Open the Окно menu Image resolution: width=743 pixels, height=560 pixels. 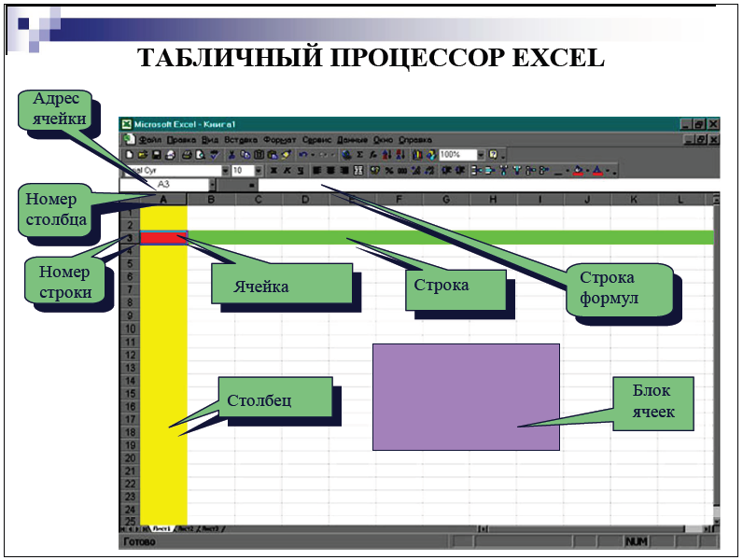[x=383, y=140]
